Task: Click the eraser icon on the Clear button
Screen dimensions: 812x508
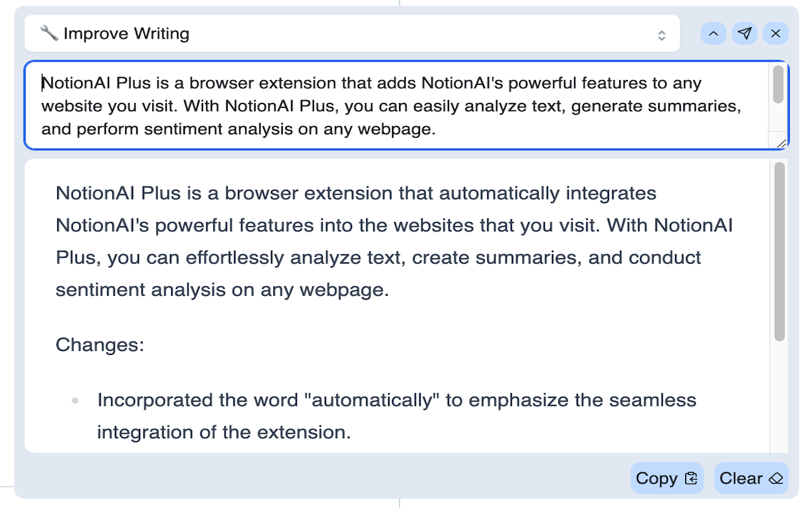Action: [x=775, y=479]
